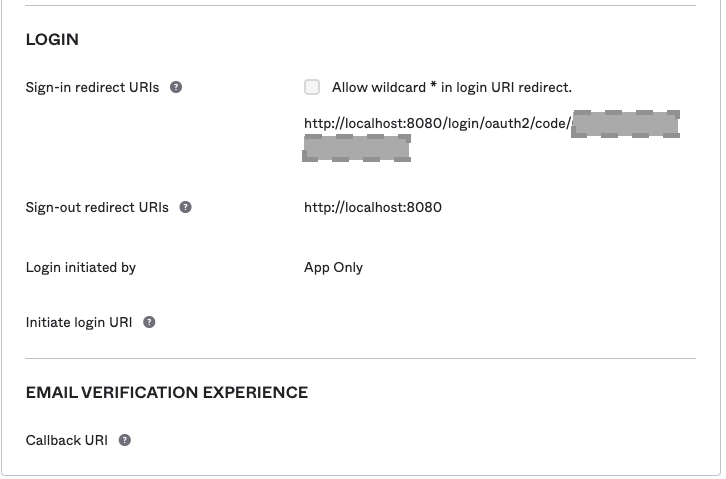Click the 'Sign-out redirect URIs' label

(x=96, y=207)
